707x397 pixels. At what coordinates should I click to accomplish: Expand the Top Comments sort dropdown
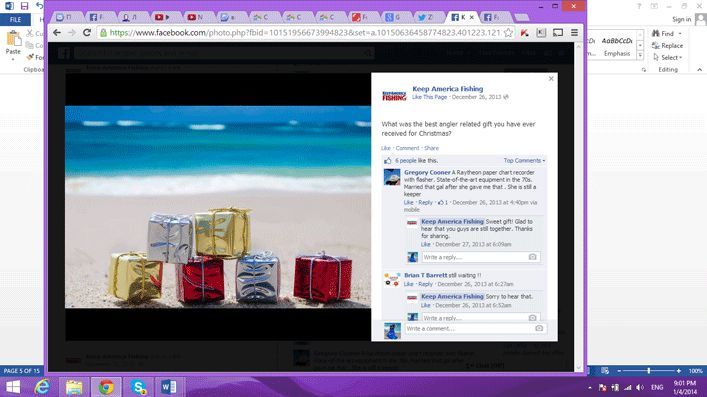pos(524,161)
